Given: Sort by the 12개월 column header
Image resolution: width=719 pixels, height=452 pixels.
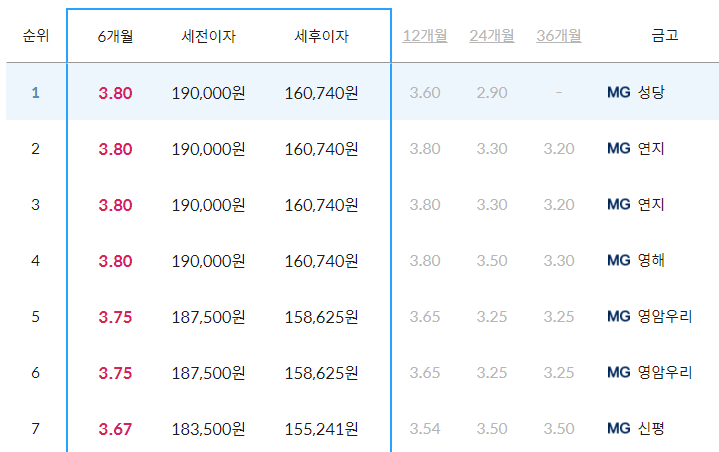Looking at the screenshot, I should tap(425, 36).
